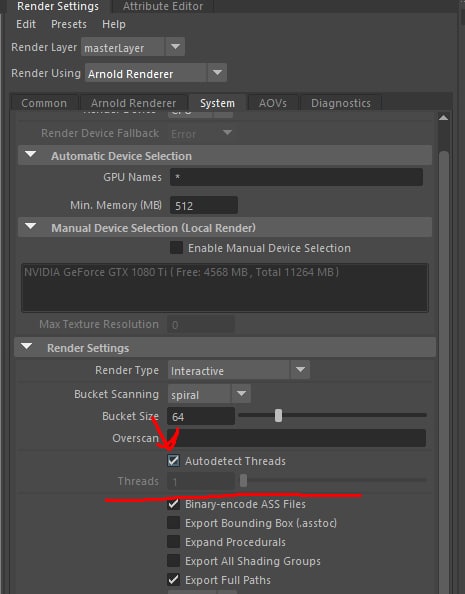The width and height of the screenshot is (465, 594).
Task: Click the scrollbar up arrow
Action: [x=443, y=118]
